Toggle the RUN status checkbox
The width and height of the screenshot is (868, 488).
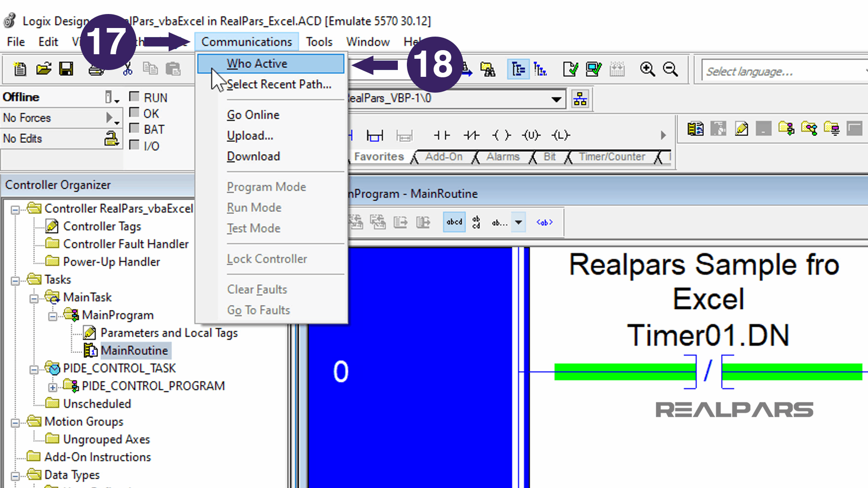pos(134,96)
